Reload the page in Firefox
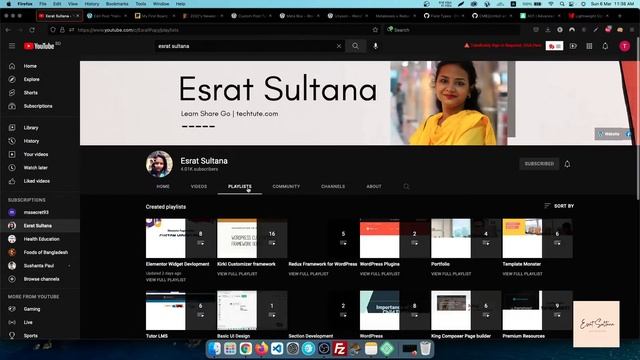 point(32,30)
